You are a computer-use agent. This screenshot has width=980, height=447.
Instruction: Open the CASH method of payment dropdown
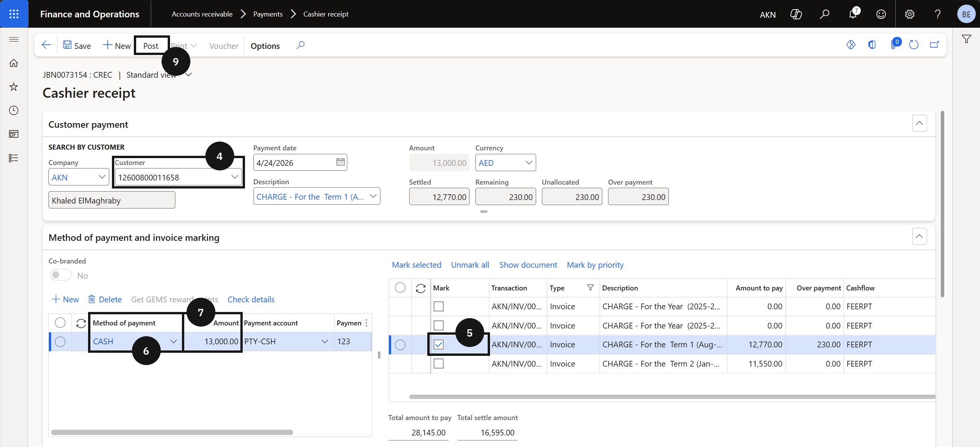click(174, 342)
